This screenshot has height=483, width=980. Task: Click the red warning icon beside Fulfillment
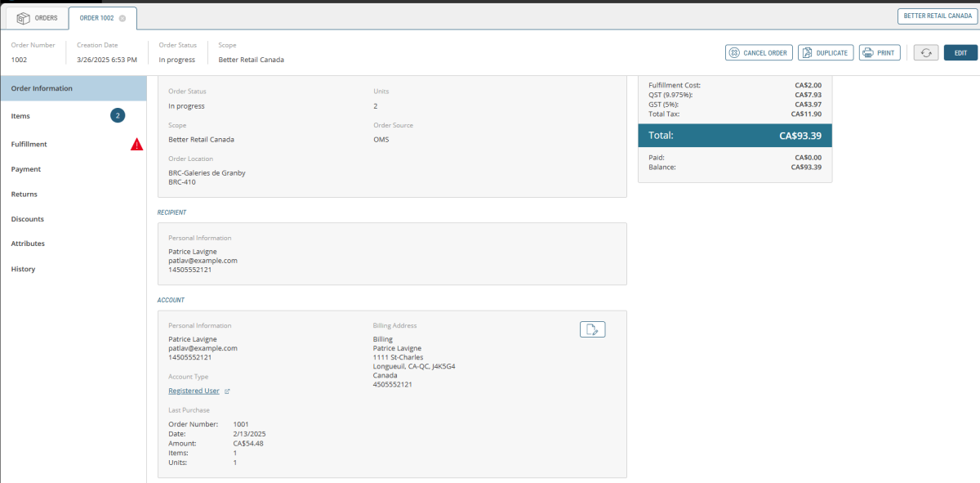136,145
